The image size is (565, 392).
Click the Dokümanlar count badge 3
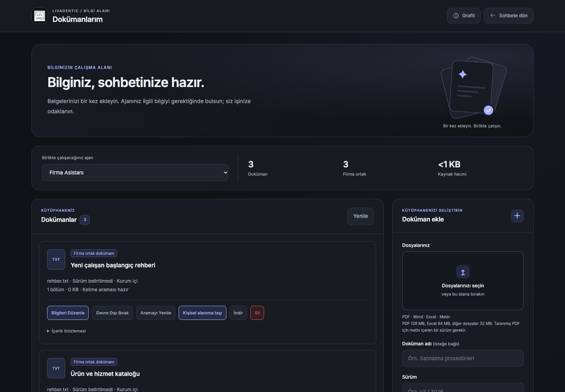click(x=85, y=220)
